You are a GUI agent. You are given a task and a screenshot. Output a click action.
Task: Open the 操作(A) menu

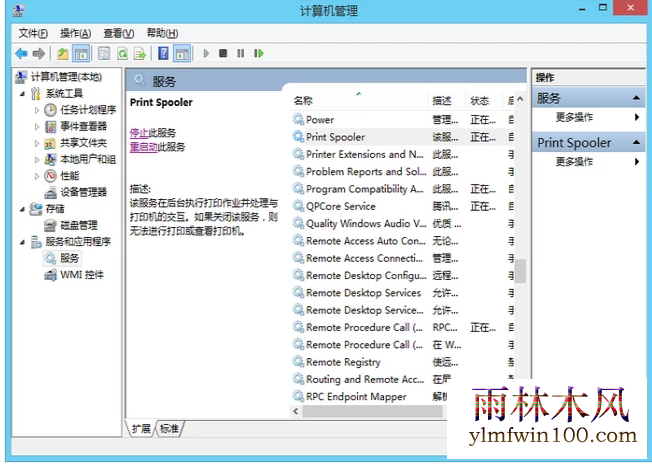tap(75, 33)
